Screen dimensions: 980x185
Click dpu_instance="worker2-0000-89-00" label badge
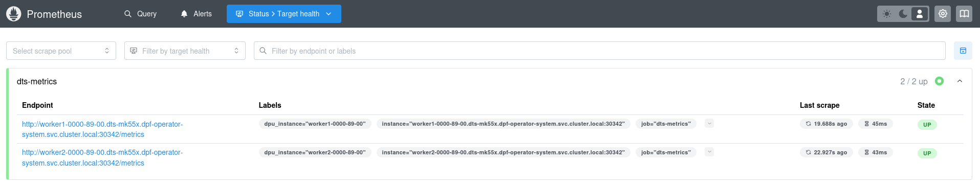315,152
